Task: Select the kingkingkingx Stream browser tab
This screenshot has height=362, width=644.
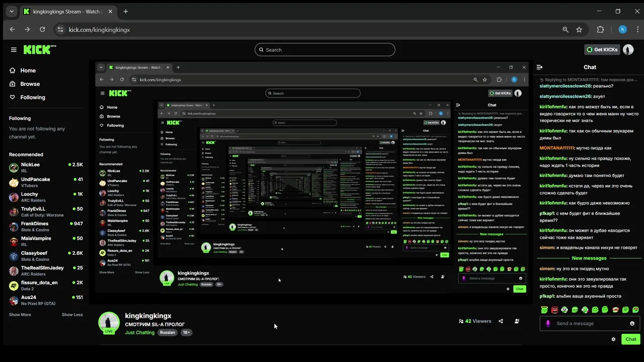Action: point(68,12)
